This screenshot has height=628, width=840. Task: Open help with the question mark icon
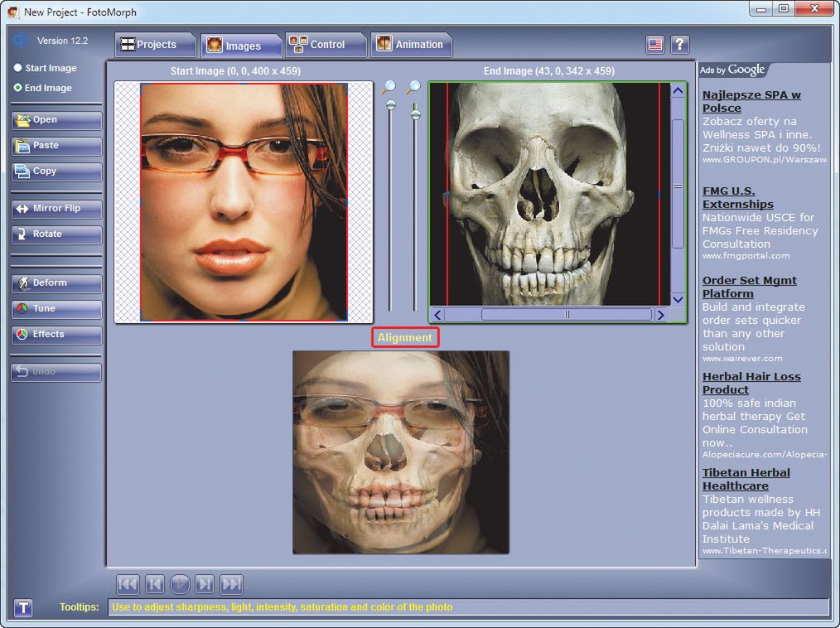coord(679,45)
